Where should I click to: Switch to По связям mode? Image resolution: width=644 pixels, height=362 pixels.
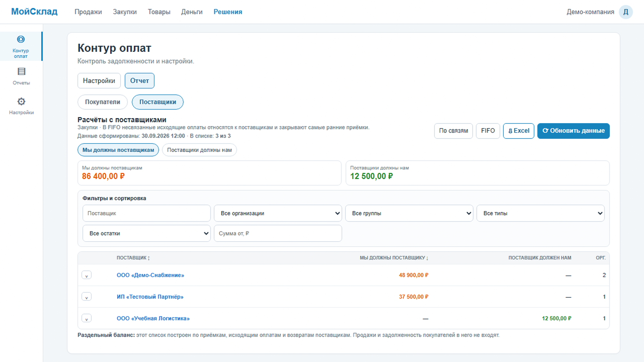[x=453, y=131]
